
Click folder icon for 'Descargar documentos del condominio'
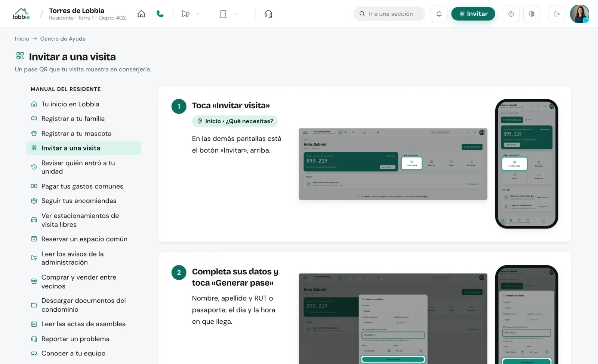point(34,305)
